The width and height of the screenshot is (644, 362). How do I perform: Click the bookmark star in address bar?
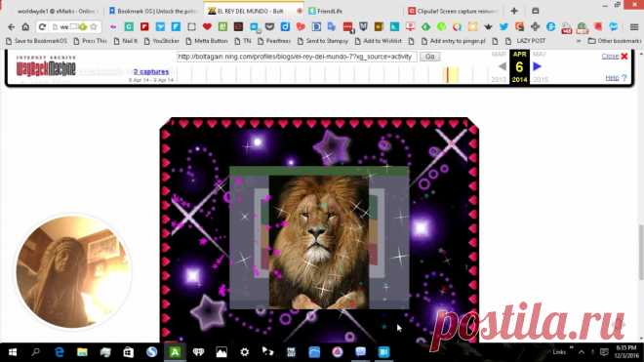(x=94, y=27)
